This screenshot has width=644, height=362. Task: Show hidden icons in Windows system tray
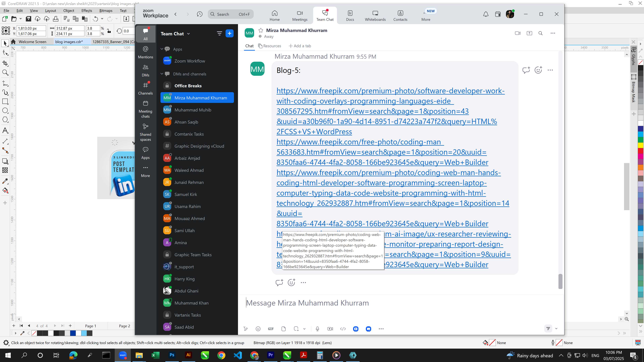coord(561,355)
